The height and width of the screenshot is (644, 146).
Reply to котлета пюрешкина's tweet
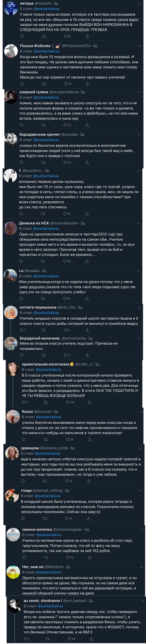(x=22, y=330)
